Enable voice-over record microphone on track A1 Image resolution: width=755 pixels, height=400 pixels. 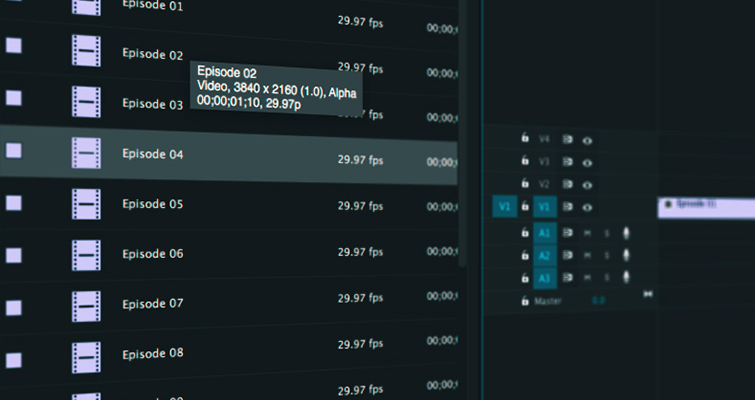pos(627,232)
